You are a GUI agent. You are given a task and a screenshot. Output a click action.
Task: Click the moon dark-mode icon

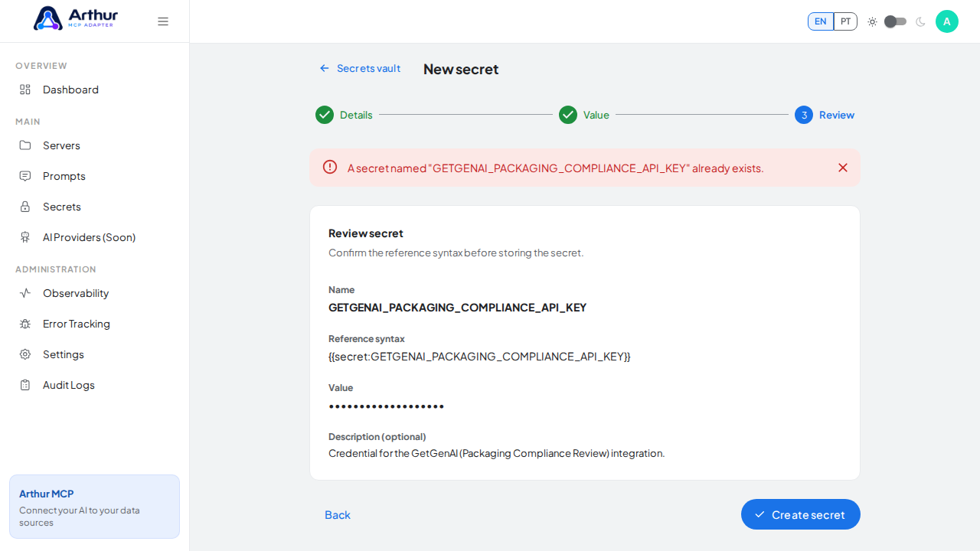point(920,21)
